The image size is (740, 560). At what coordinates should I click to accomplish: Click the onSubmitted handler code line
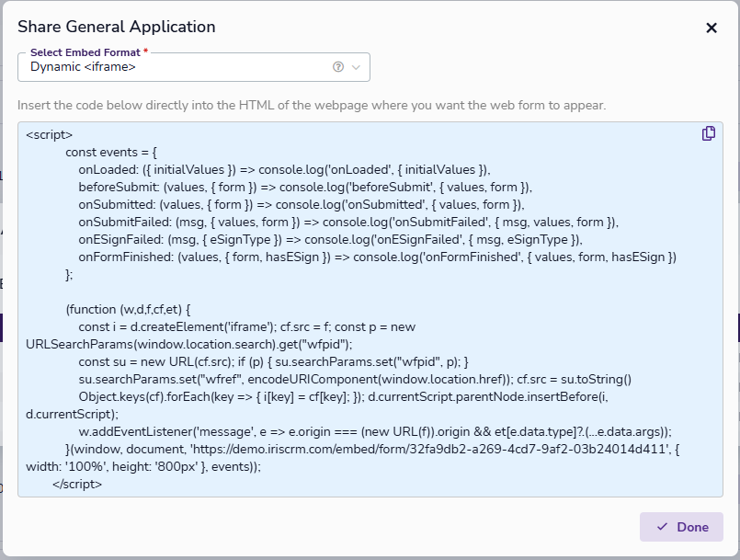(x=301, y=205)
